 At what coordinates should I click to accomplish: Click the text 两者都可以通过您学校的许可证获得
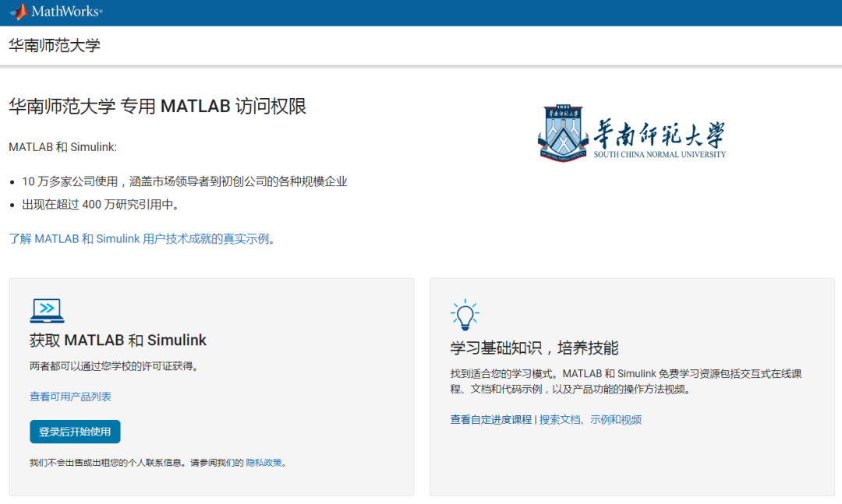coord(115,367)
